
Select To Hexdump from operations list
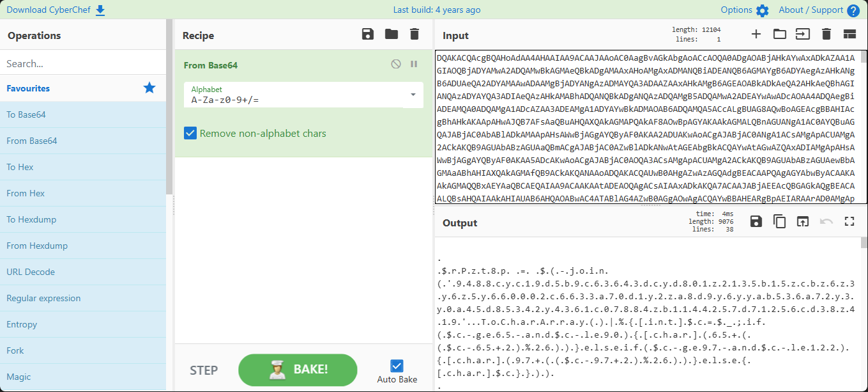pyautogui.click(x=31, y=219)
